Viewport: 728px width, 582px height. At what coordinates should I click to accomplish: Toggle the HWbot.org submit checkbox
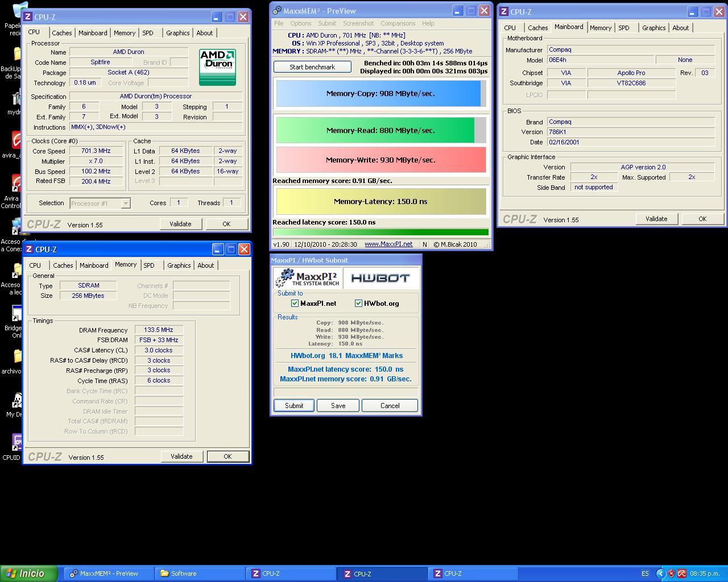point(358,303)
